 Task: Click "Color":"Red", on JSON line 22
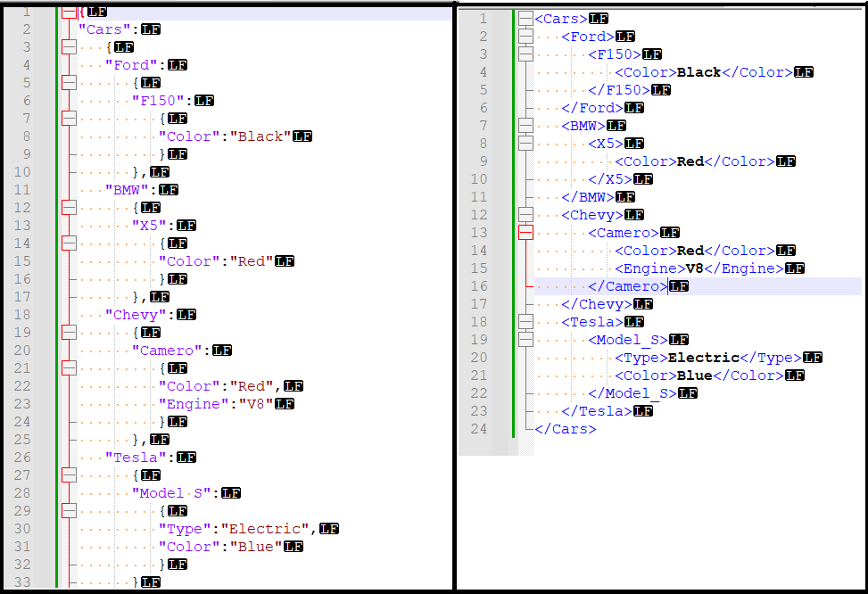220,386
